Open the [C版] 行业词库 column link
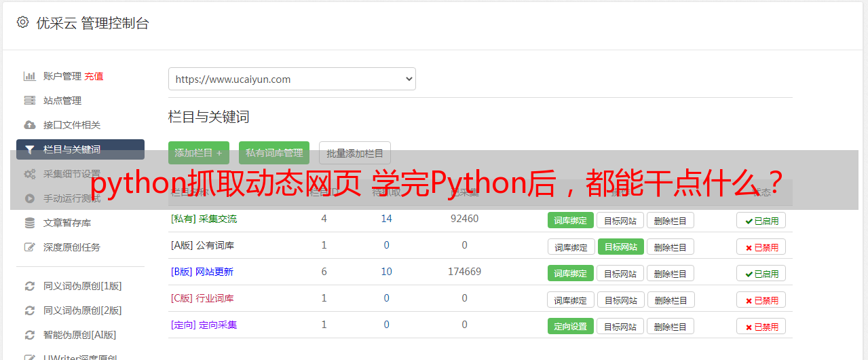The image size is (868, 360). pos(202,298)
